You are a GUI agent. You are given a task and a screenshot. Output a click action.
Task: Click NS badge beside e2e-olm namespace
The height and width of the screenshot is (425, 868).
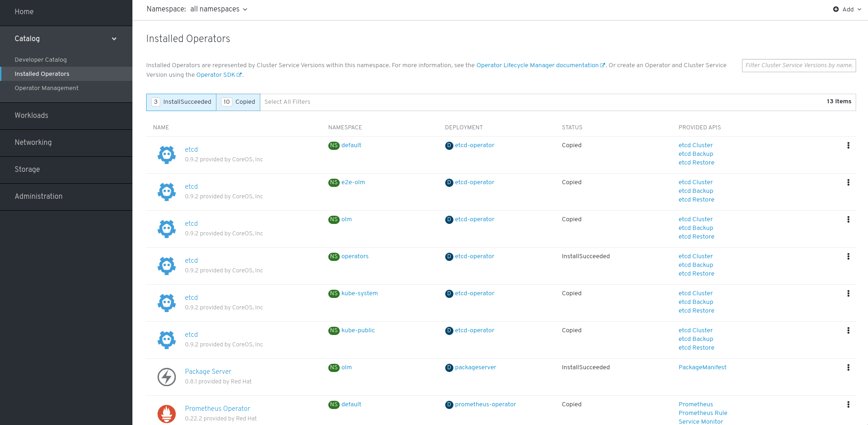click(334, 182)
